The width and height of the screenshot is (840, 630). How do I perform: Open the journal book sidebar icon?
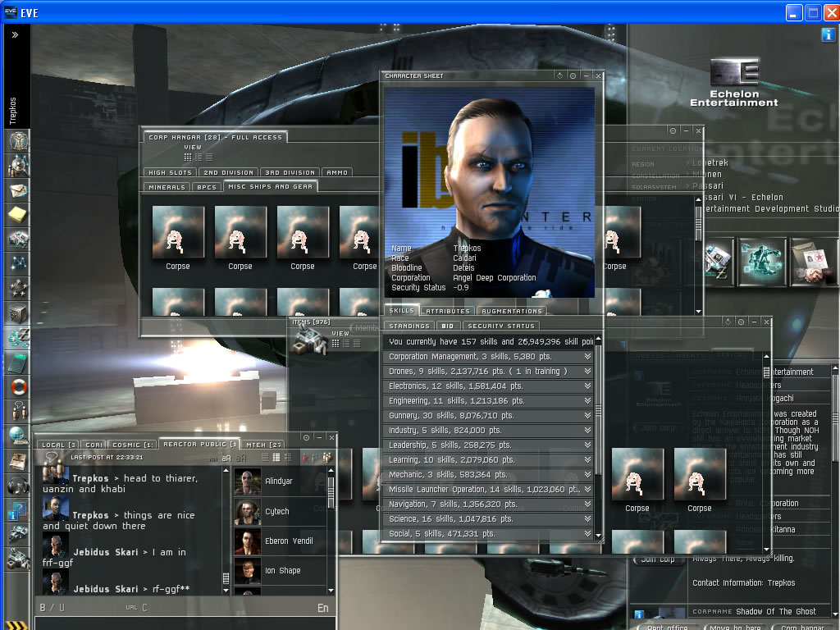pos(18,461)
